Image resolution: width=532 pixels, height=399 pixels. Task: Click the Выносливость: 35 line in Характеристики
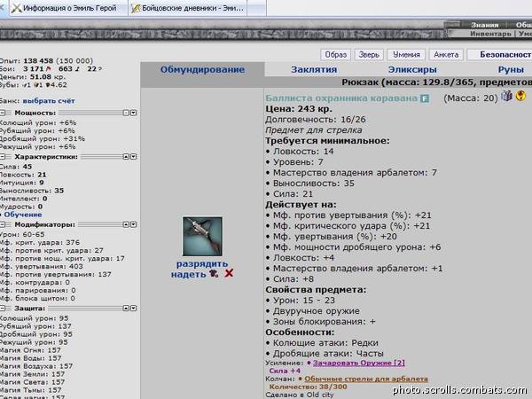[32, 191]
